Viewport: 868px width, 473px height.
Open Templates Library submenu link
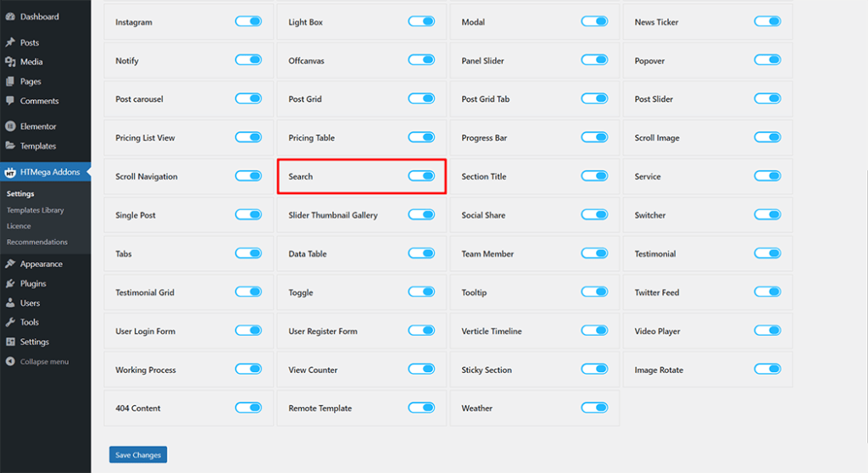pos(36,210)
